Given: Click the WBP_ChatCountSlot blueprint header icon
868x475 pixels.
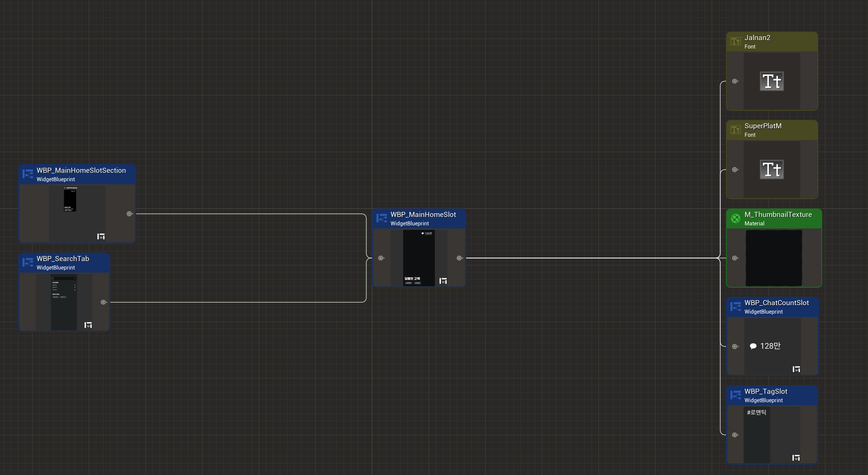Looking at the screenshot, I should [x=736, y=307].
